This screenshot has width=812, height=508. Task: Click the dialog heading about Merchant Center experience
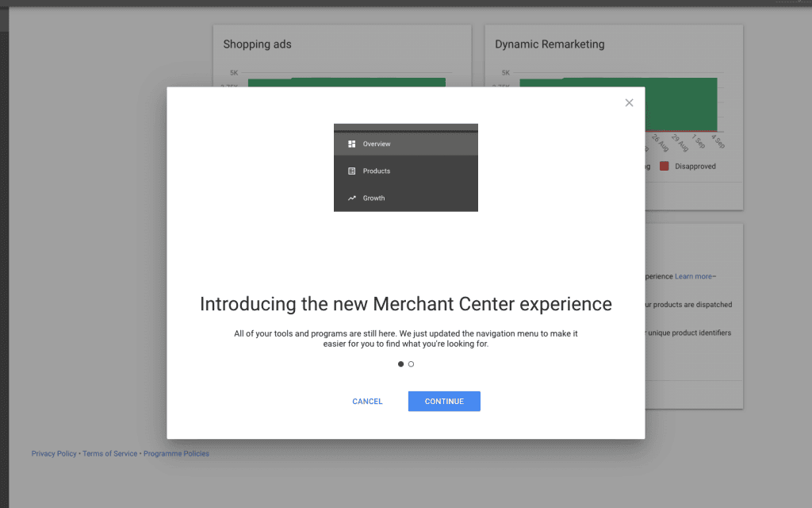(406, 304)
